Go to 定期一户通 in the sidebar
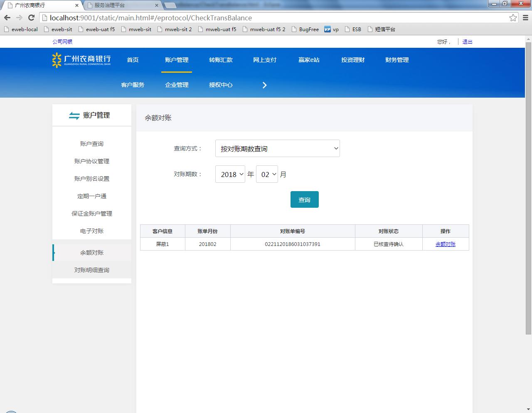 point(92,196)
